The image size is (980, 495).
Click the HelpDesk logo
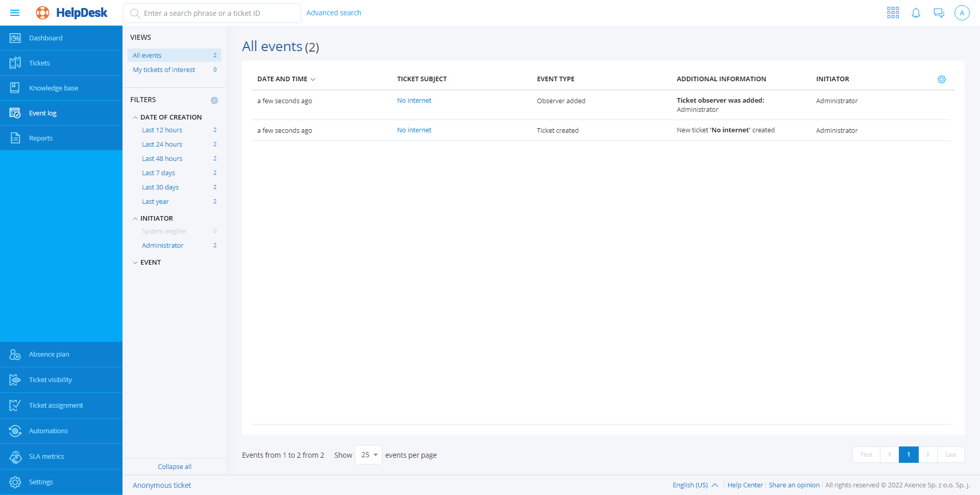click(x=72, y=13)
